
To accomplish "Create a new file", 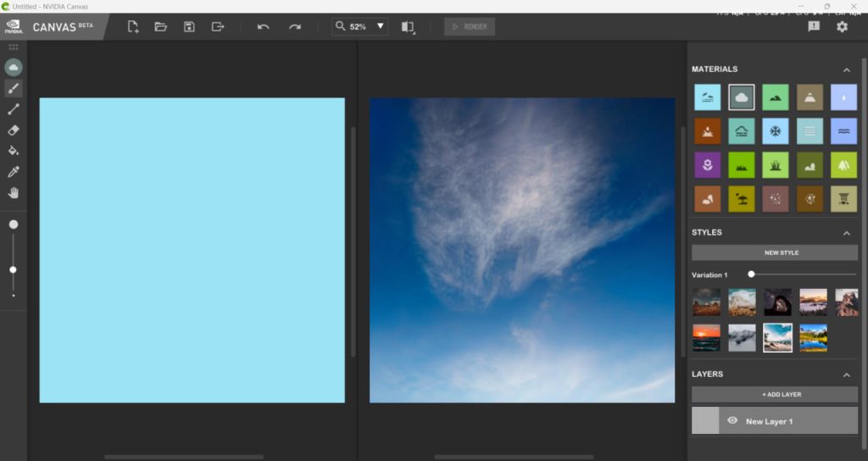I will coord(133,26).
